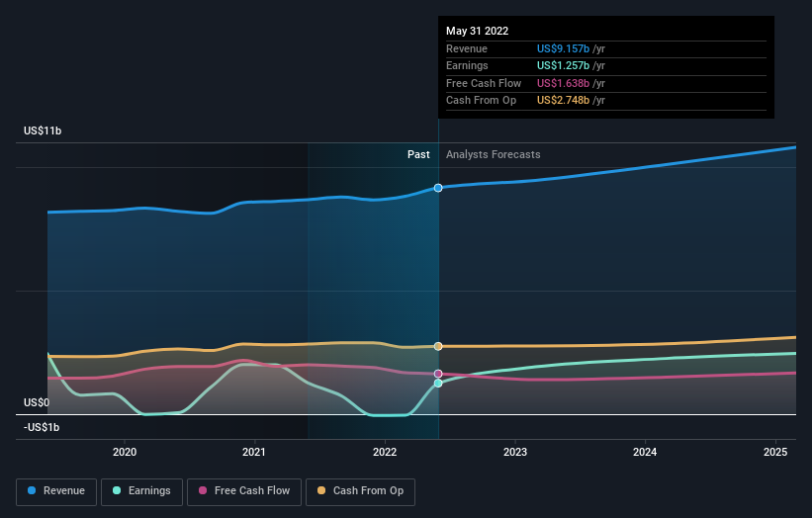Screen dimensions: 812x518
Task: Click the 2021 x-axis label
Action: coord(254,453)
